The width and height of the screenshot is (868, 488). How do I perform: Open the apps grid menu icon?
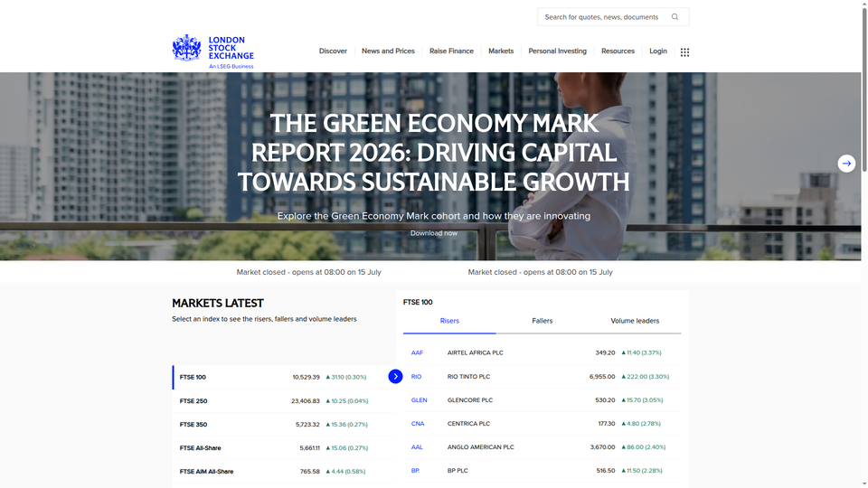684,52
